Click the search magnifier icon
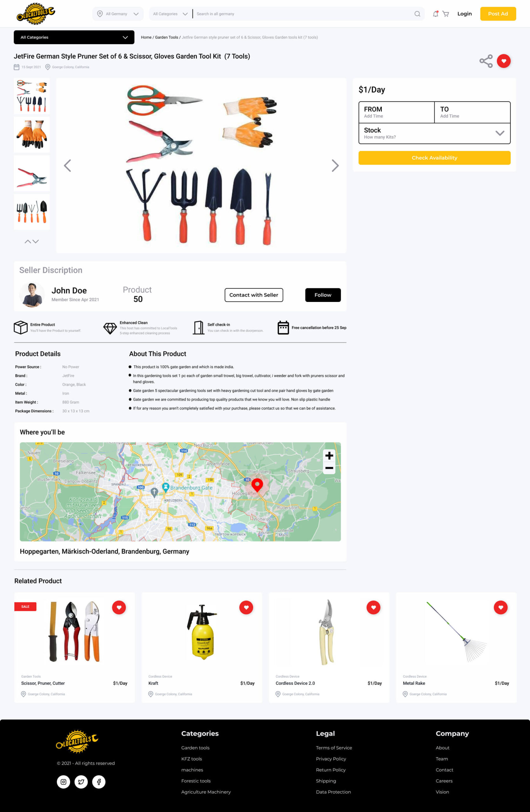 coord(417,14)
